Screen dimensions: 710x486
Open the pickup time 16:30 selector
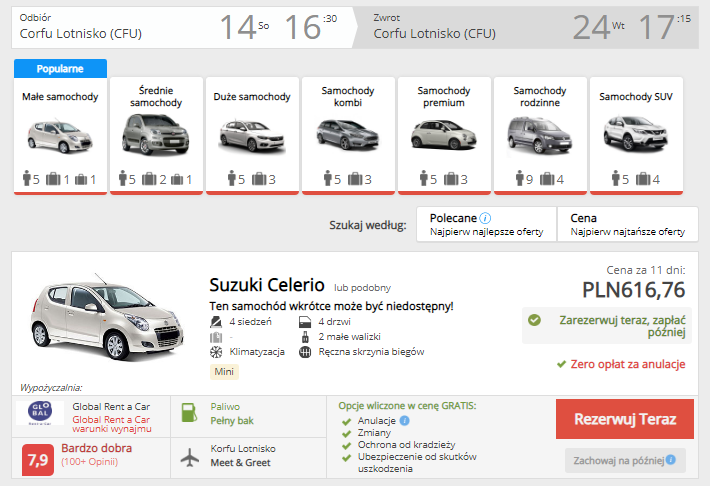310,27
